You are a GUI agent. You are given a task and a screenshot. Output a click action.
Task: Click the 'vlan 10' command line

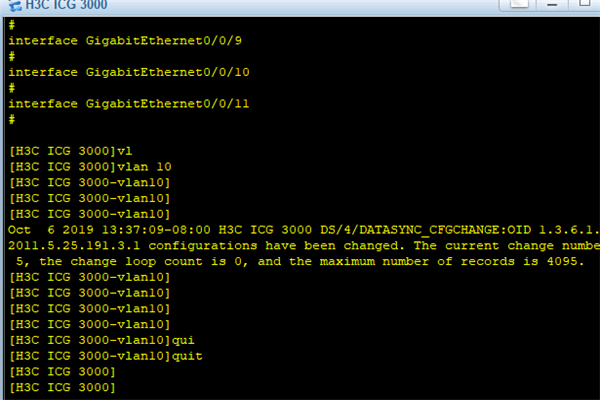[90, 167]
